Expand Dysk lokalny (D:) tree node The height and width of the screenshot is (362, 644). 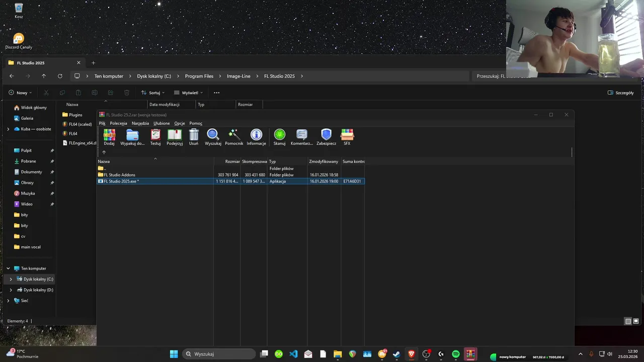(11, 290)
